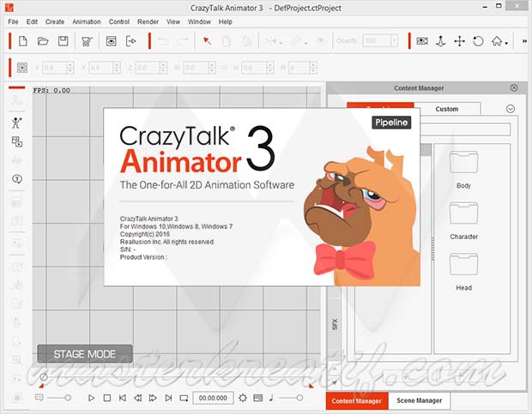Open the Control menu
The height and width of the screenshot is (414, 532).
coord(119,21)
